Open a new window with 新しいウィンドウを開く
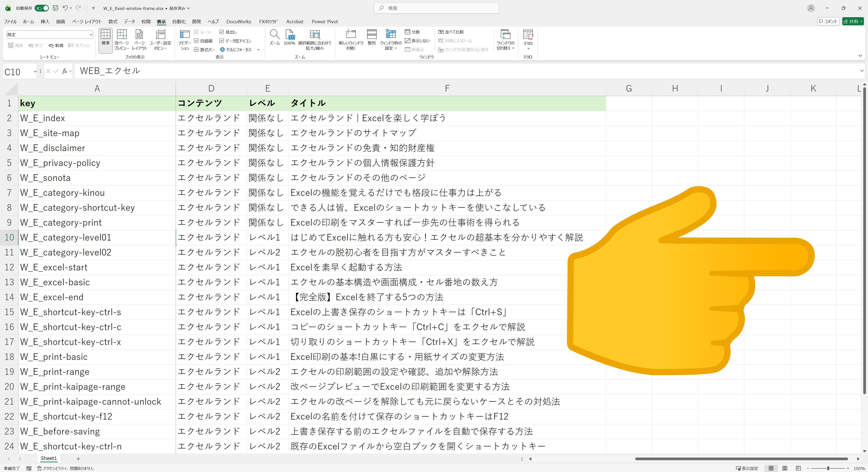Image resolution: width=868 pixels, height=472 pixels. (x=351, y=40)
